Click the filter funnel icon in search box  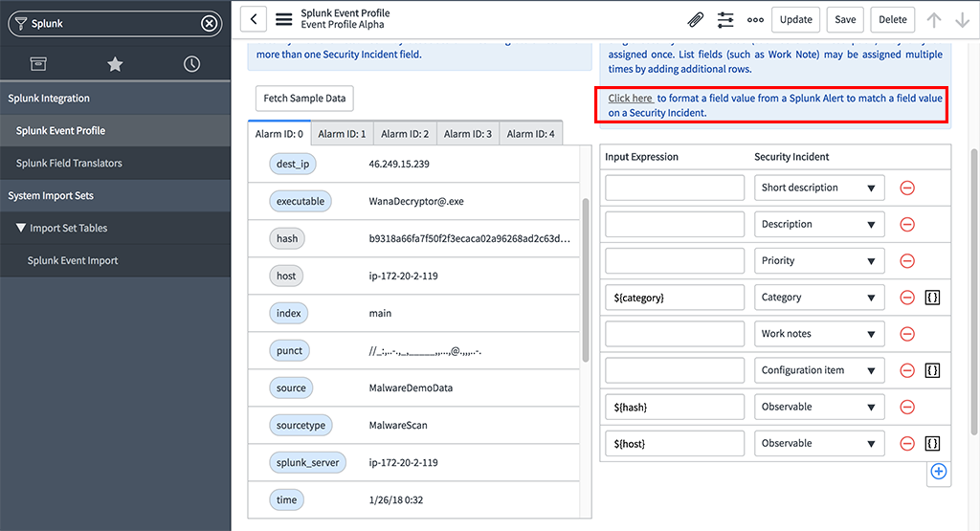pyautogui.click(x=21, y=24)
